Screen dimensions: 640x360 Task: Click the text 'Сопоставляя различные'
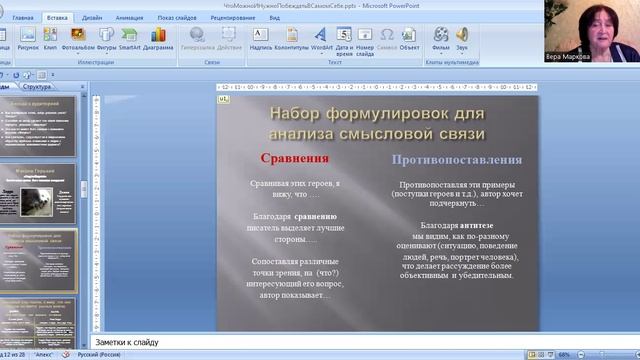(295, 261)
